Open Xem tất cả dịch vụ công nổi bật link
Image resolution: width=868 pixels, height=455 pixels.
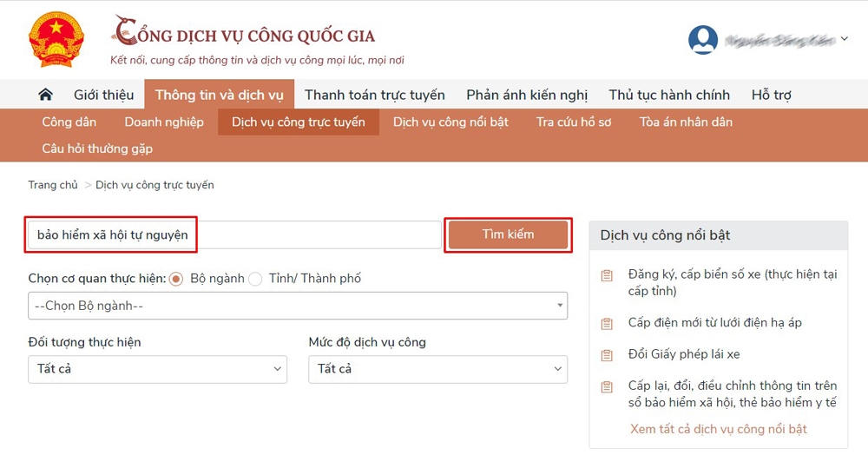click(x=719, y=429)
